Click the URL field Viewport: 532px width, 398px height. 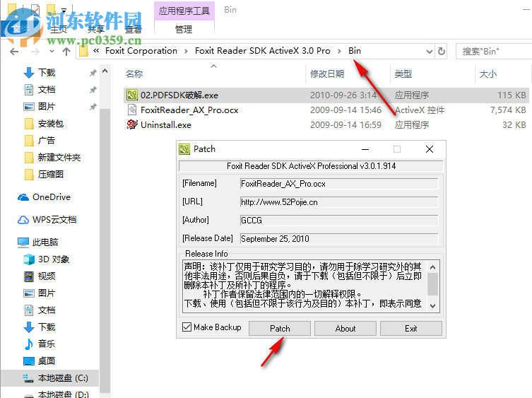tap(339, 202)
